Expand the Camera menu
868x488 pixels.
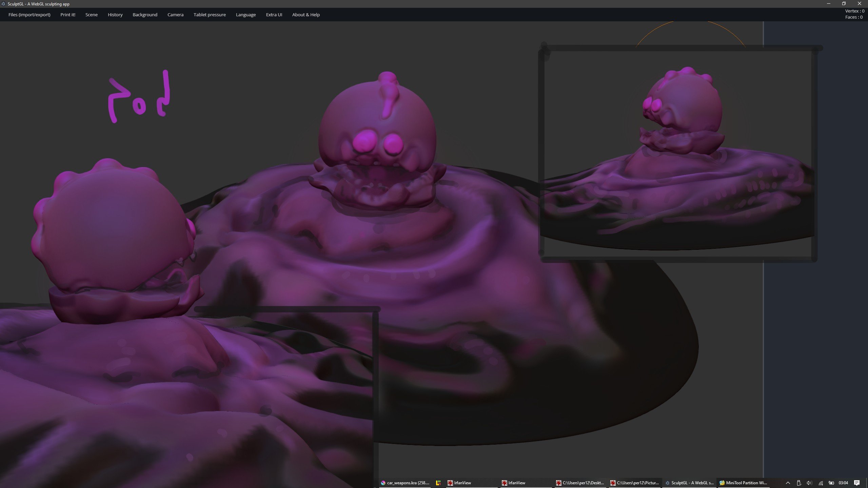[x=175, y=15]
